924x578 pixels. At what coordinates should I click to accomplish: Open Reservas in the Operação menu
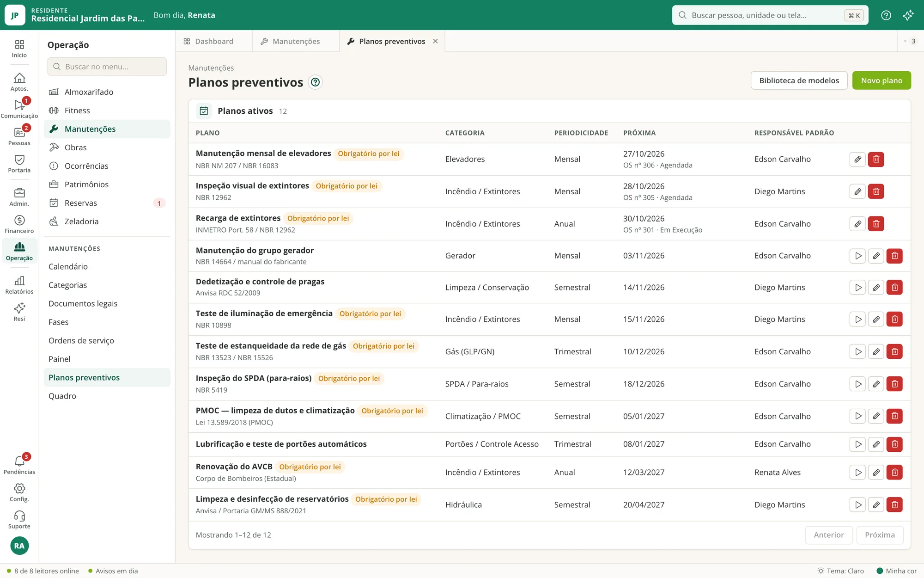tap(107, 203)
